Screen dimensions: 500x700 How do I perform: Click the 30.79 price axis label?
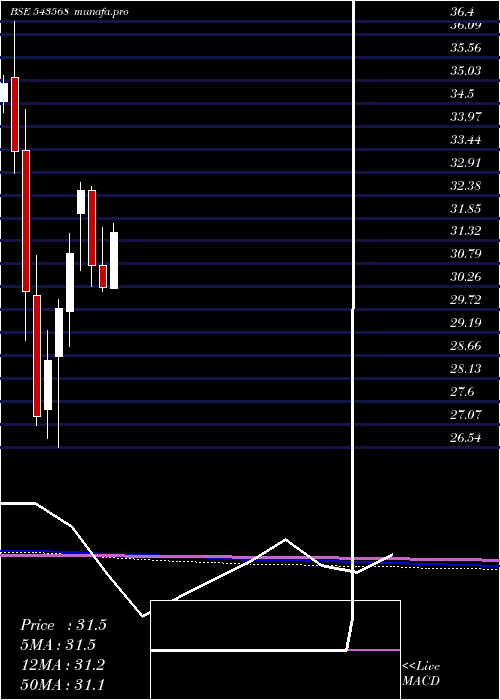click(x=466, y=254)
